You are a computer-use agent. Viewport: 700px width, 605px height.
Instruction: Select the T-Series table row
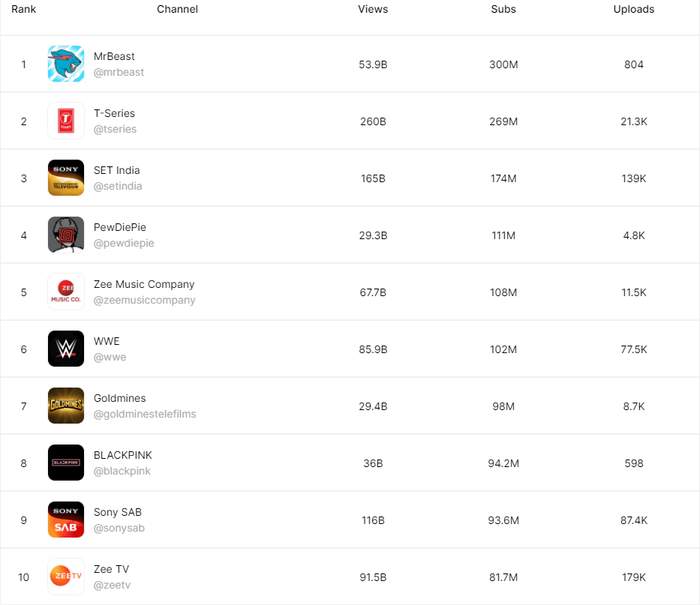tap(350, 121)
